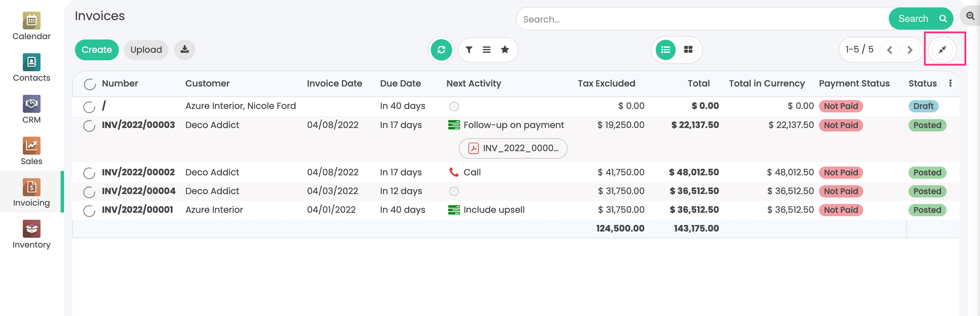The height and width of the screenshot is (316, 980).
Task: Open the group-by lines icon
Action: coord(486,50)
